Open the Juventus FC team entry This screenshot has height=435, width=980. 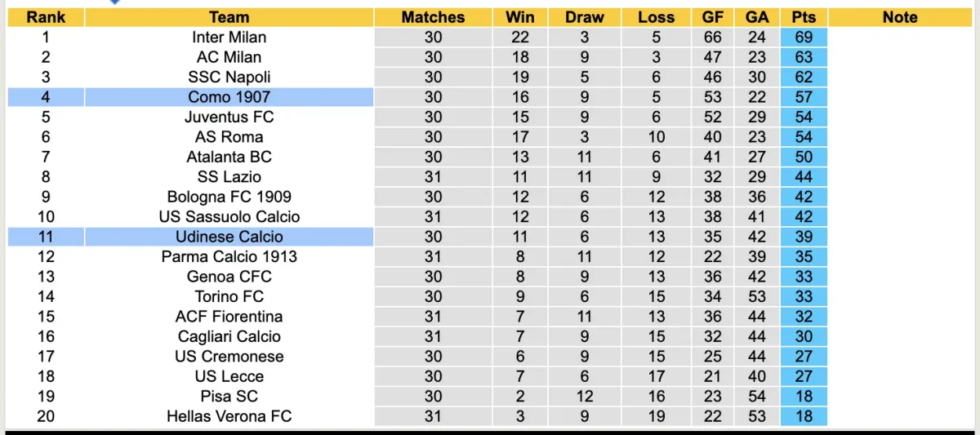(229, 117)
